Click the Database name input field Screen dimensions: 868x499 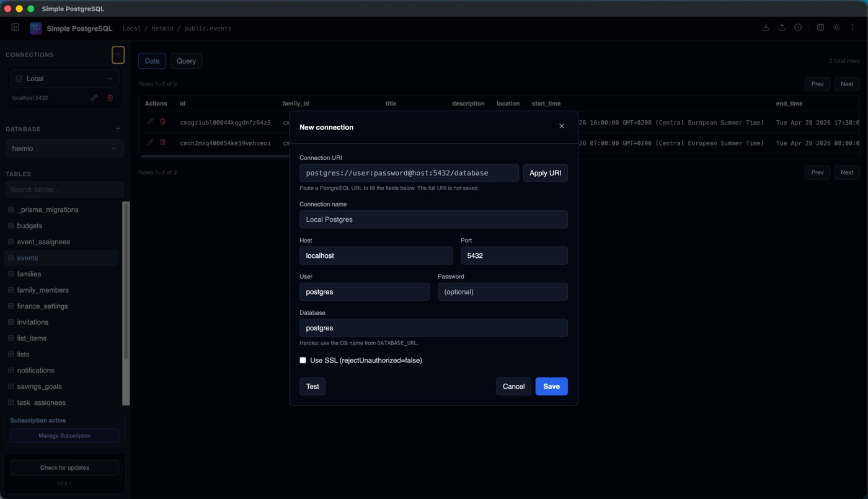click(x=433, y=328)
